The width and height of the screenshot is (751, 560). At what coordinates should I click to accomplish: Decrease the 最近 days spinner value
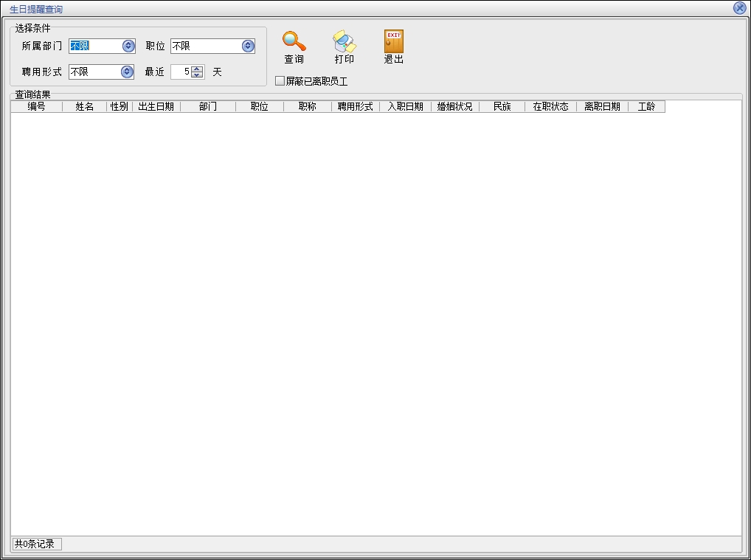[197, 75]
